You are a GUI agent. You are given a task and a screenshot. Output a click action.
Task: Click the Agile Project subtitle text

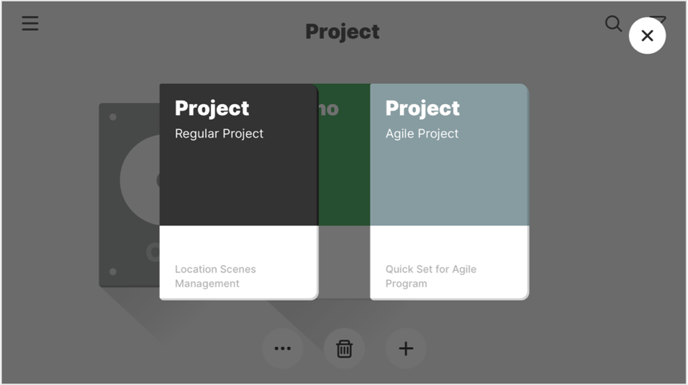click(422, 133)
